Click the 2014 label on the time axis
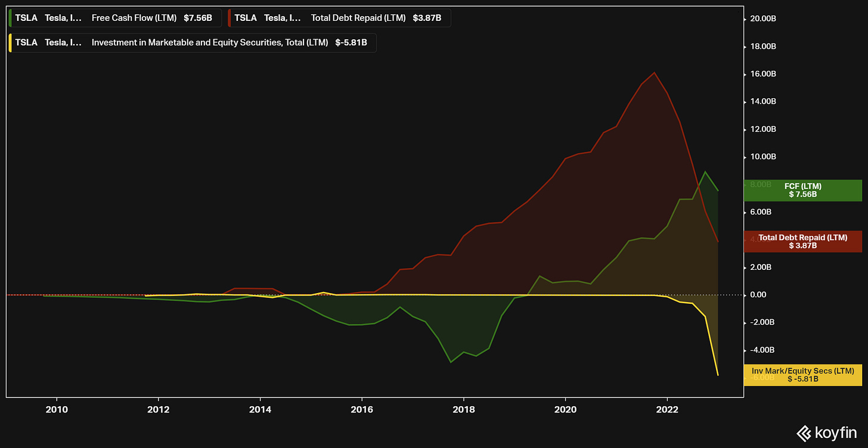 260,409
